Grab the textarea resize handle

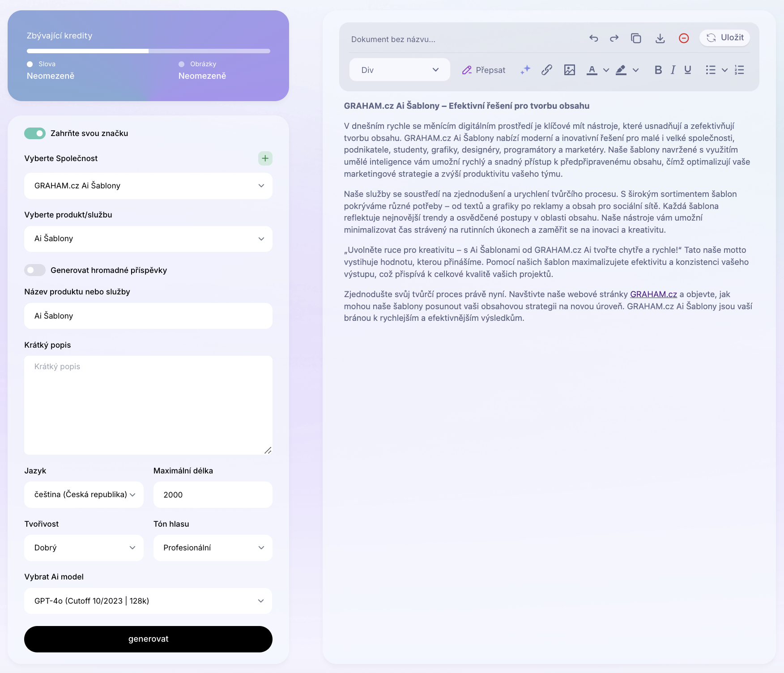(x=268, y=450)
